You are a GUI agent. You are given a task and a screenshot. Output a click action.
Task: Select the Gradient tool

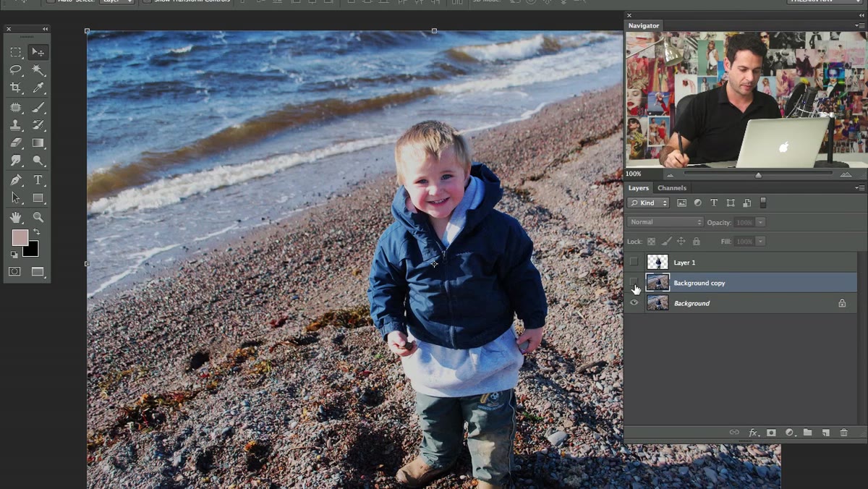pyautogui.click(x=38, y=143)
